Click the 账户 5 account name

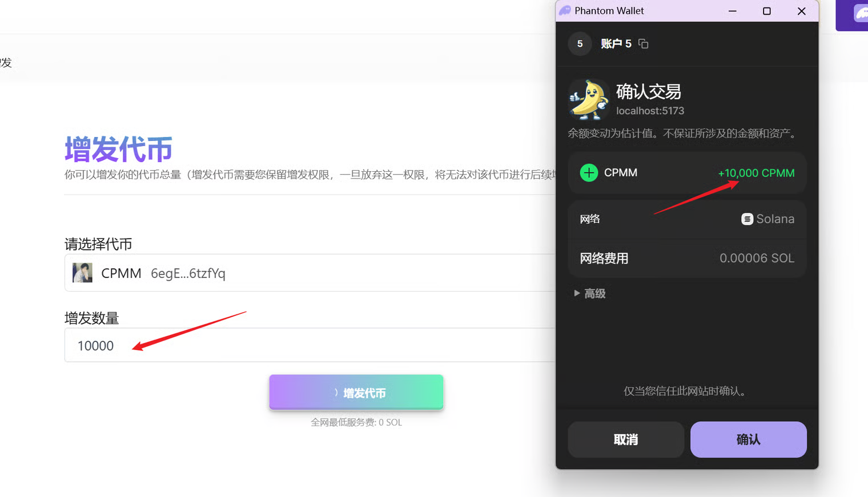coord(616,44)
